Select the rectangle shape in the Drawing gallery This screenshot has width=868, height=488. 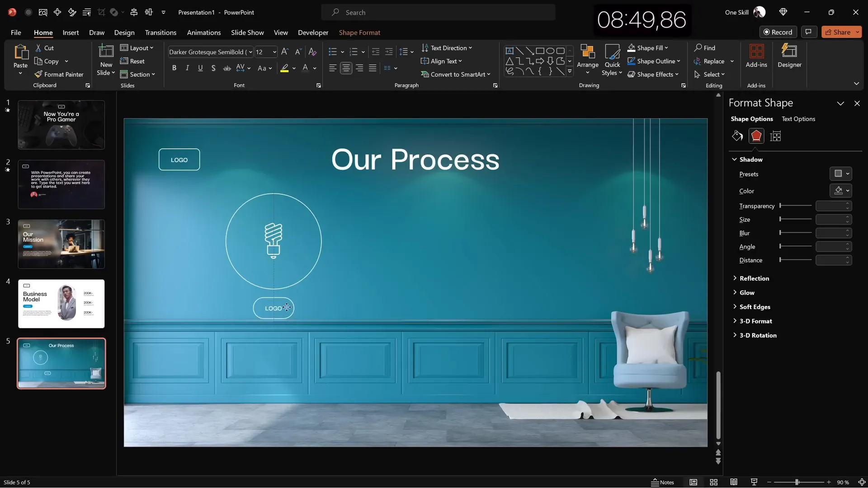[x=541, y=51]
